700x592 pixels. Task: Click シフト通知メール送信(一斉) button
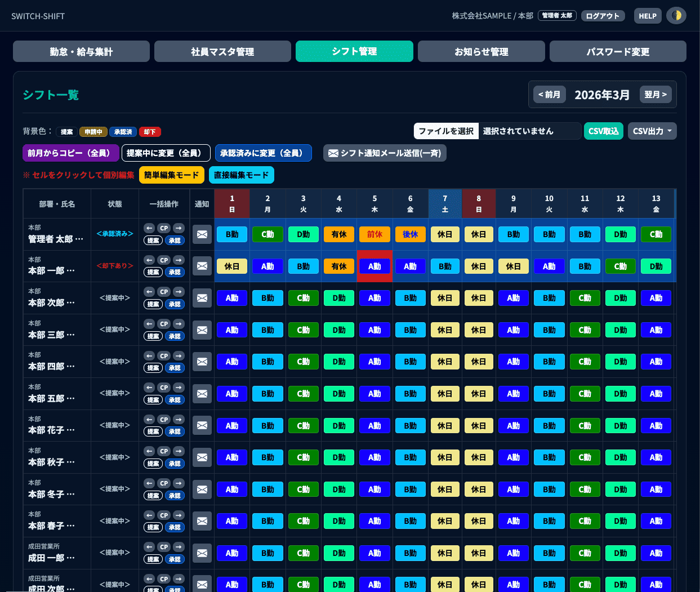tap(385, 153)
